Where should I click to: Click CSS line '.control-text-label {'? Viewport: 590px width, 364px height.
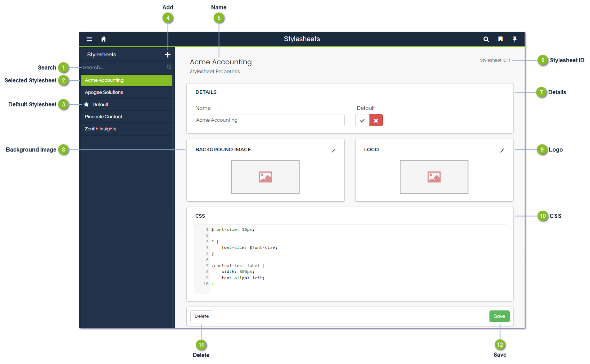(238, 266)
